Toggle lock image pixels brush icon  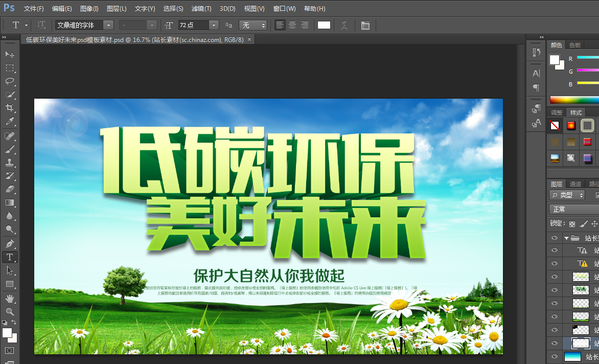[x=583, y=224]
